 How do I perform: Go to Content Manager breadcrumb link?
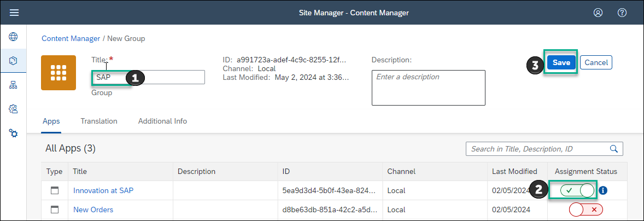71,39
